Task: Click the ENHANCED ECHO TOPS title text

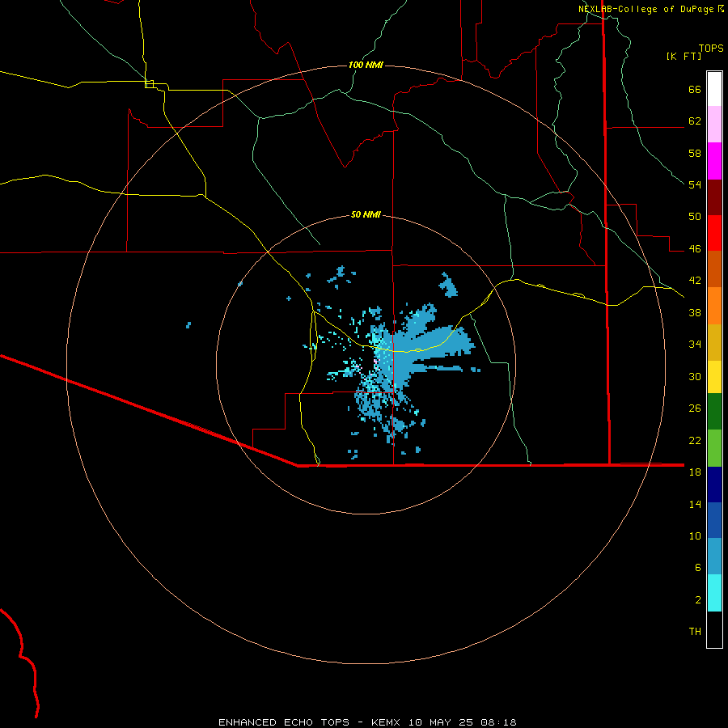Action: [x=284, y=722]
